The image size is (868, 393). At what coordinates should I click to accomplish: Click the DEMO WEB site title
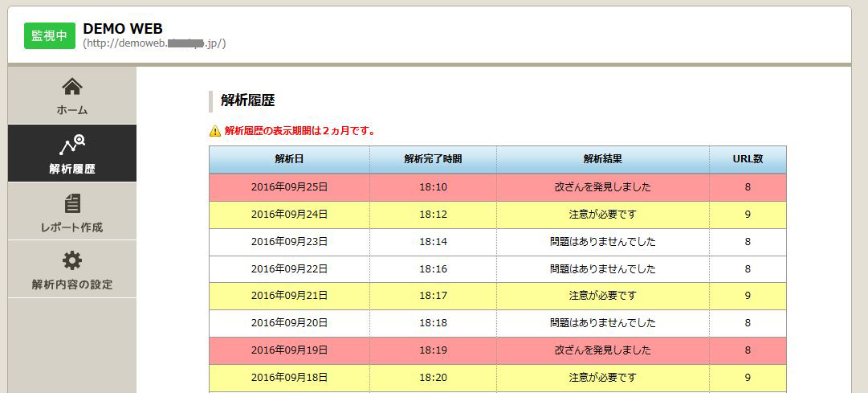coord(123,29)
